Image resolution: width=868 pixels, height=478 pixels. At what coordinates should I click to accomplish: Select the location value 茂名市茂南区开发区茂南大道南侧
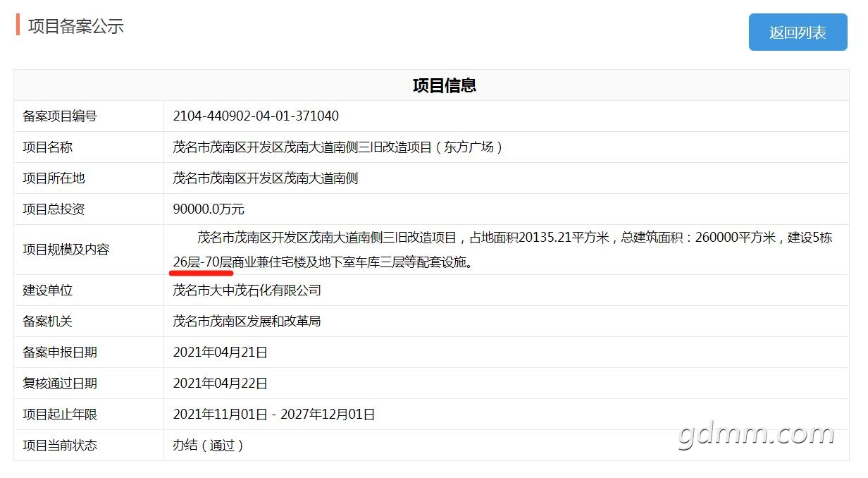(x=266, y=178)
